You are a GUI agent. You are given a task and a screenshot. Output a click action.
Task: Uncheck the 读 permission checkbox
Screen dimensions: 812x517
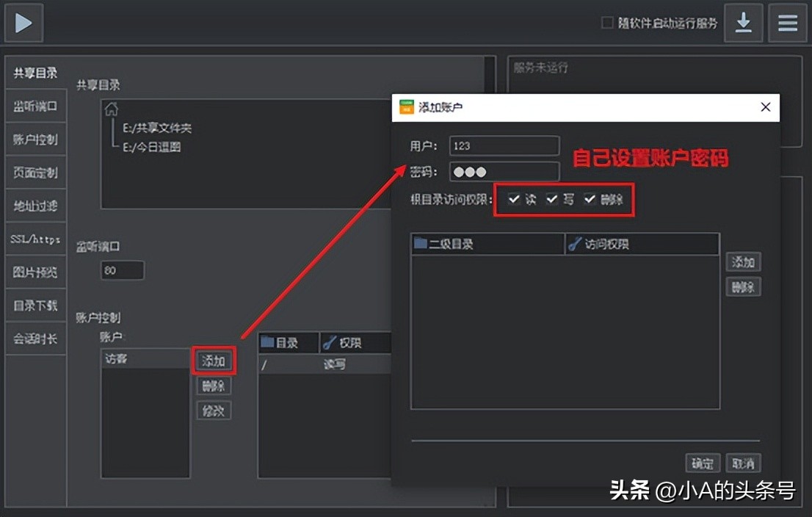click(x=515, y=199)
